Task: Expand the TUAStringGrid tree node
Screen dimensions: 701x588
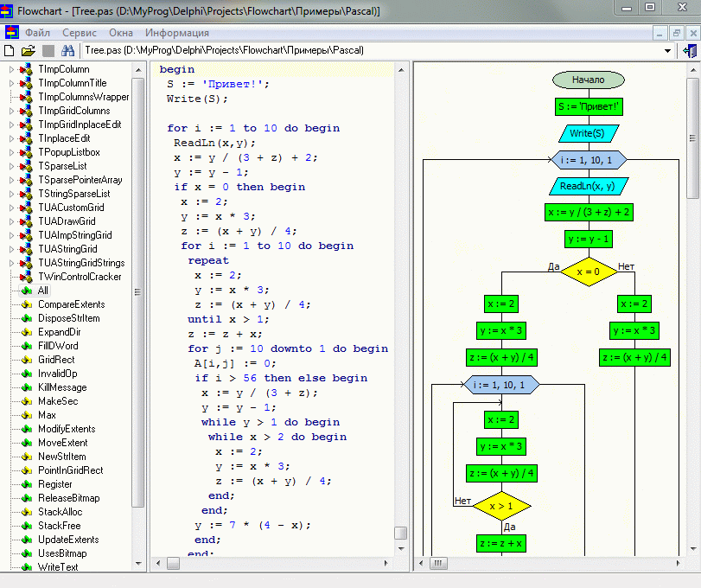Action: tap(11, 249)
